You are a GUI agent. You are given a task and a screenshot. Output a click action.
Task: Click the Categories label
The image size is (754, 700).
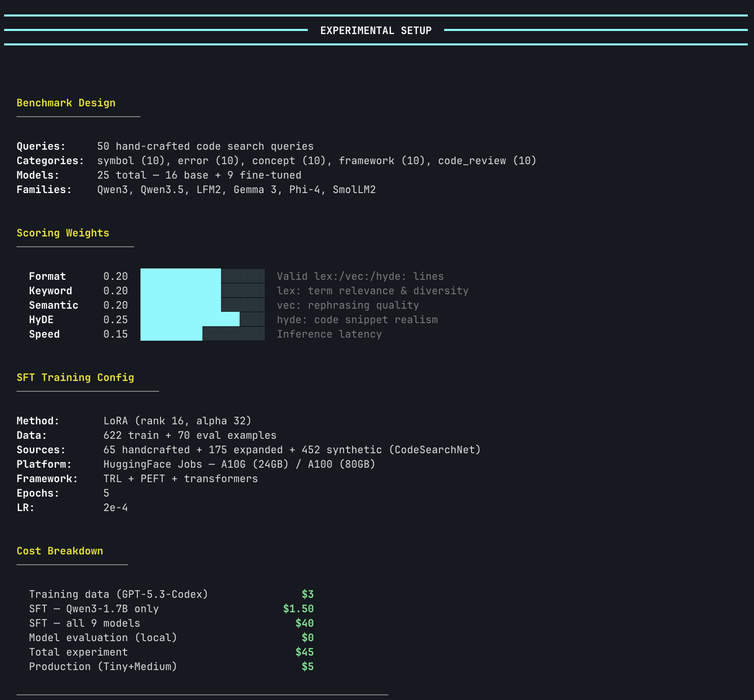click(x=51, y=161)
